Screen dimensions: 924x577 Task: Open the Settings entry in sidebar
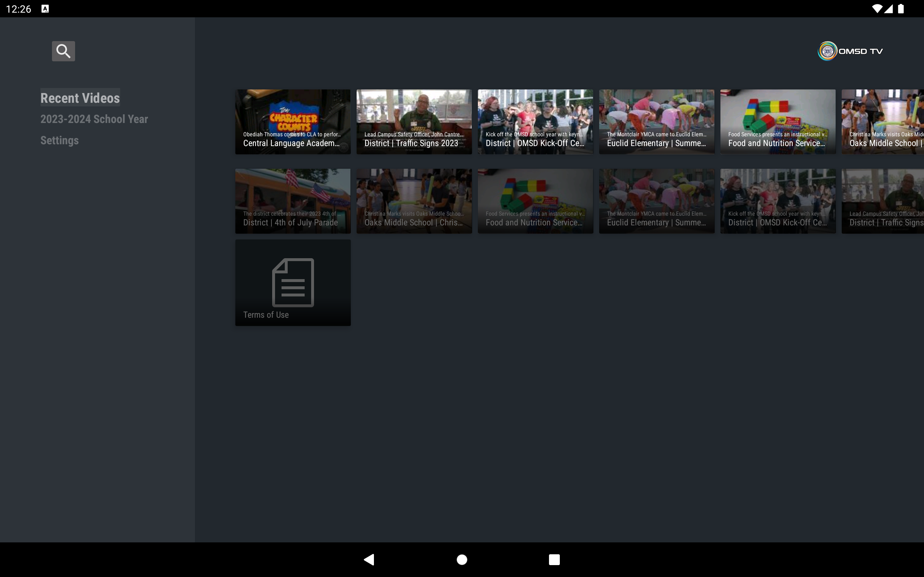click(x=59, y=140)
